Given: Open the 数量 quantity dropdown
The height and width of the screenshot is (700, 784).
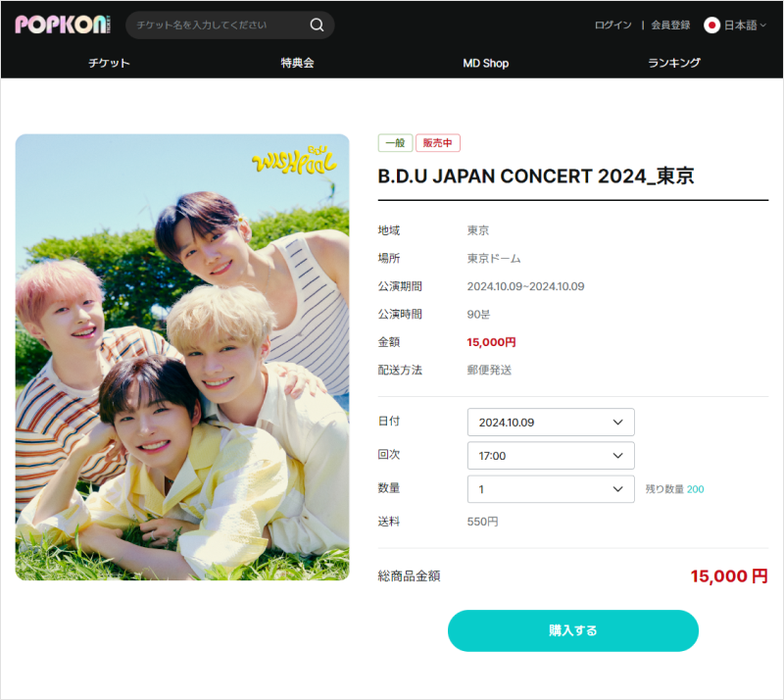Looking at the screenshot, I should [x=551, y=489].
